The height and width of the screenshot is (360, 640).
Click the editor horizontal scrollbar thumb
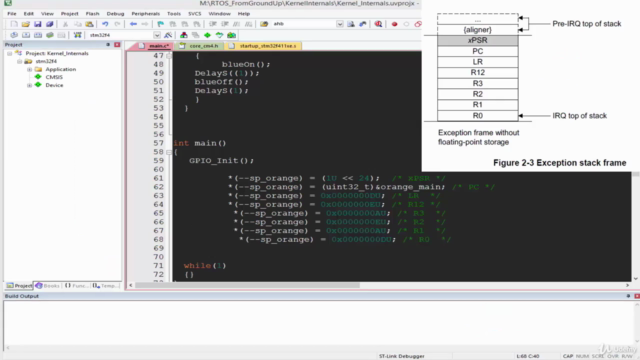click(247, 285)
